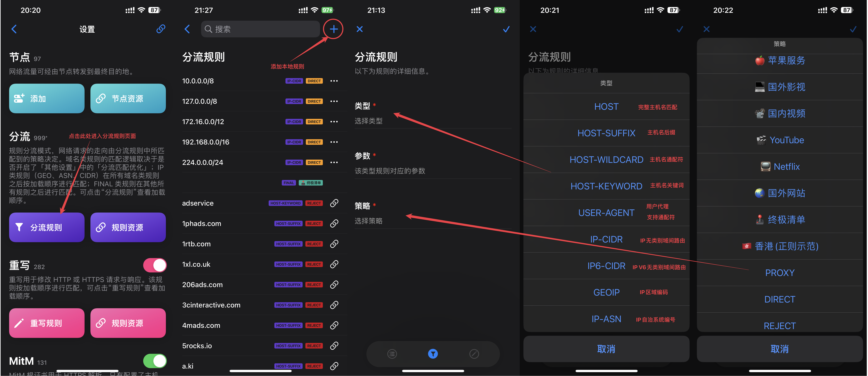Tap link icon for 1rtb.com rule
This screenshot has height=376, width=868.
coord(334,244)
